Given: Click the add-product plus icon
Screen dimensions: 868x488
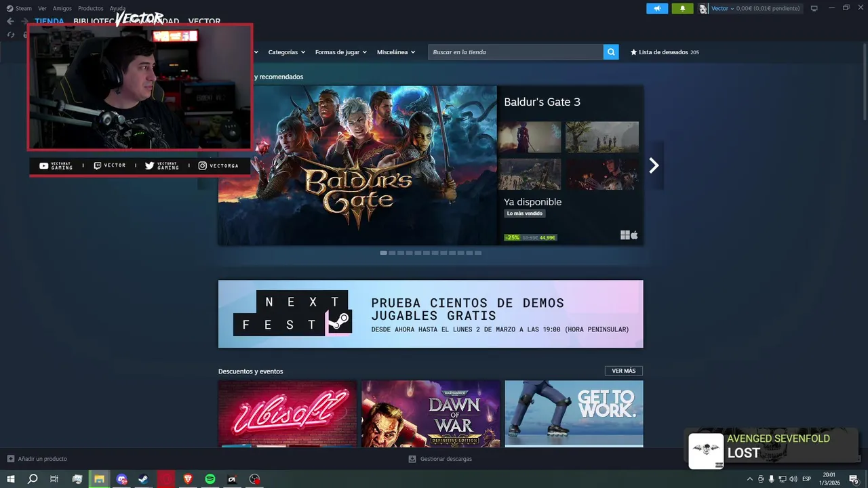Looking at the screenshot, I should (10, 459).
